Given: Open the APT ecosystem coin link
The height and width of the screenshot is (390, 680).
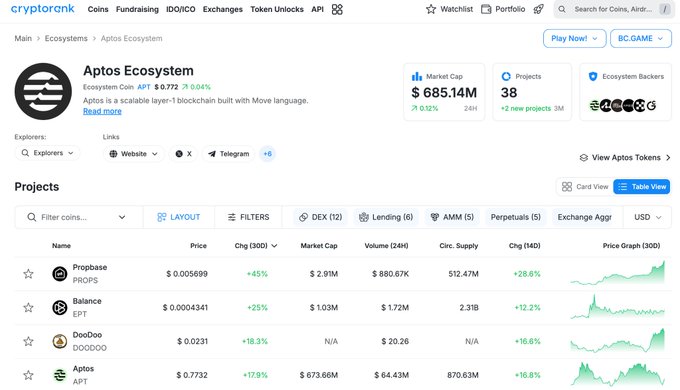Looking at the screenshot, I should 144,87.
